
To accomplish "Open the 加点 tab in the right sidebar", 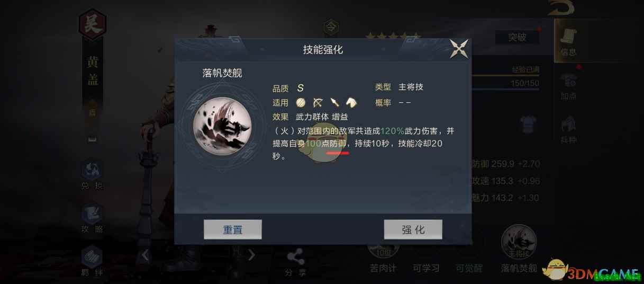I will point(568,86).
